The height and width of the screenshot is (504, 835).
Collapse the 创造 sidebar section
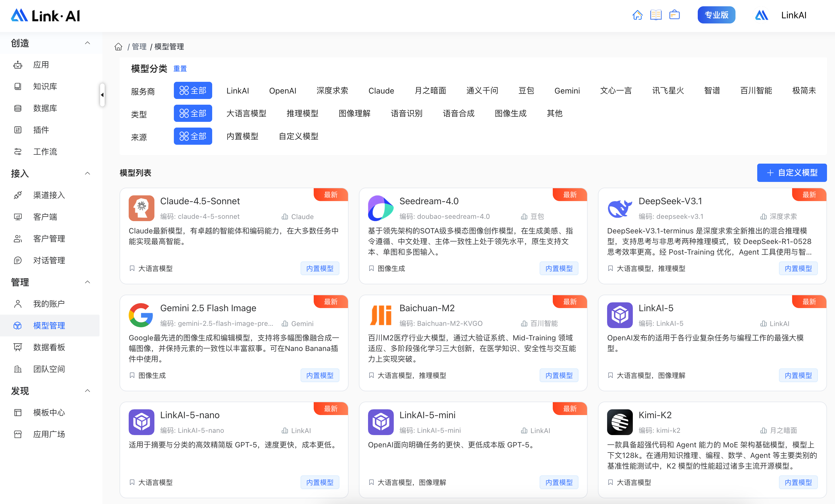(88, 43)
